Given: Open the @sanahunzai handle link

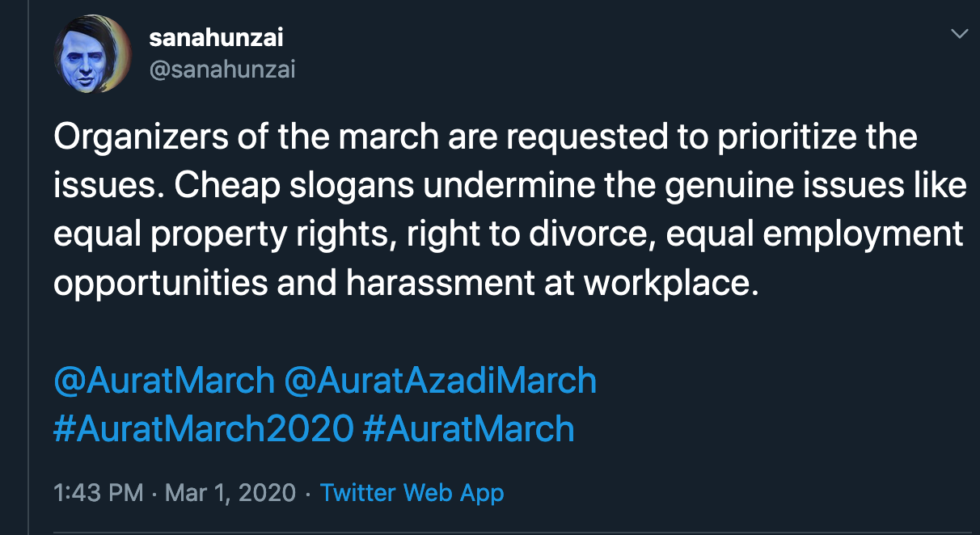Looking at the screenshot, I should coord(222,70).
